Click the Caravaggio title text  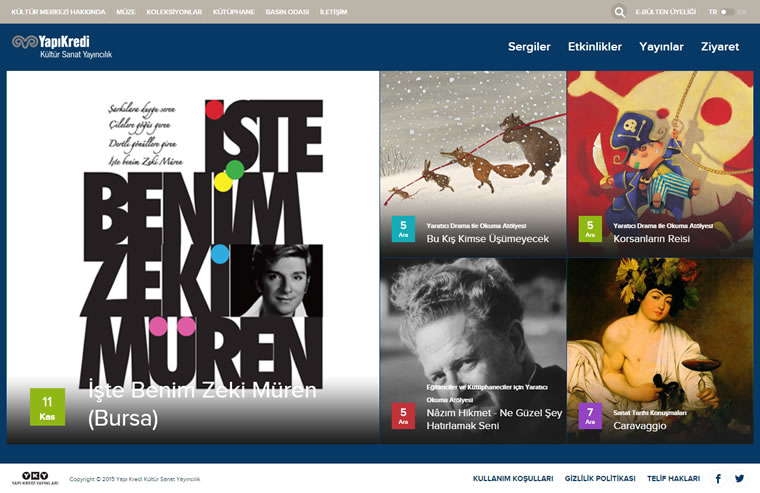click(x=640, y=426)
